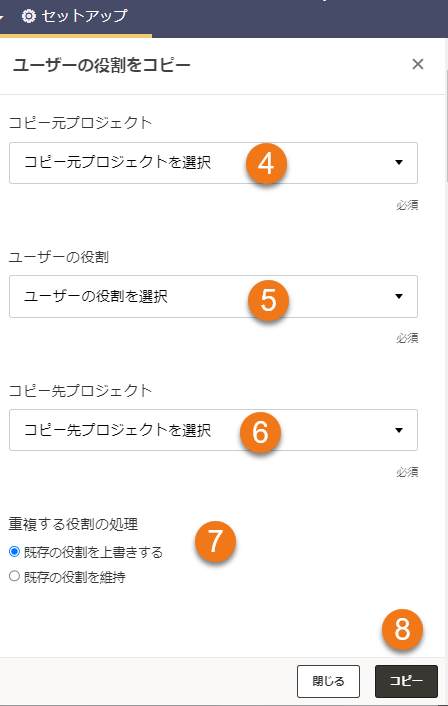Click the source project dropdown arrow icon
This screenshot has height=706, width=448.
pos(399,163)
